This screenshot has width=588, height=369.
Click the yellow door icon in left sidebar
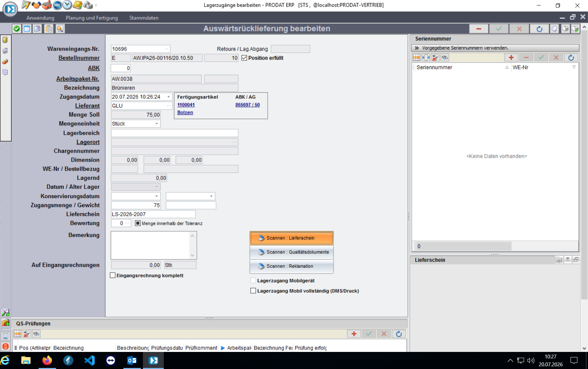point(5,40)
